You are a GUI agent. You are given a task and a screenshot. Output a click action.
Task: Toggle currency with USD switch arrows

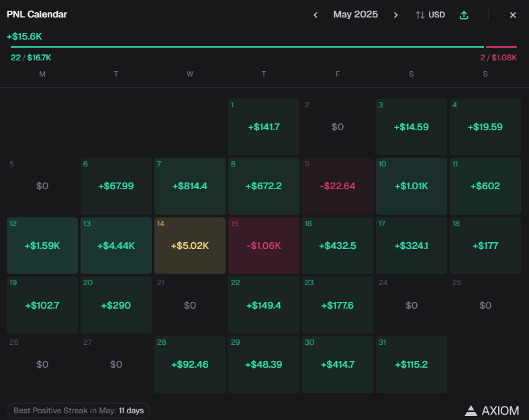tap(430, 15)
